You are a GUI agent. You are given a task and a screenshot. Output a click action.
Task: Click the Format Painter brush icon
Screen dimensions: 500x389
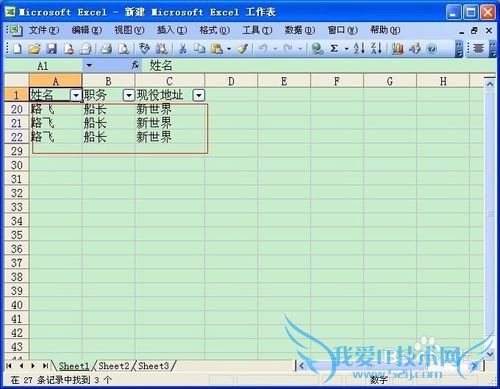click(x=242, y=49)
